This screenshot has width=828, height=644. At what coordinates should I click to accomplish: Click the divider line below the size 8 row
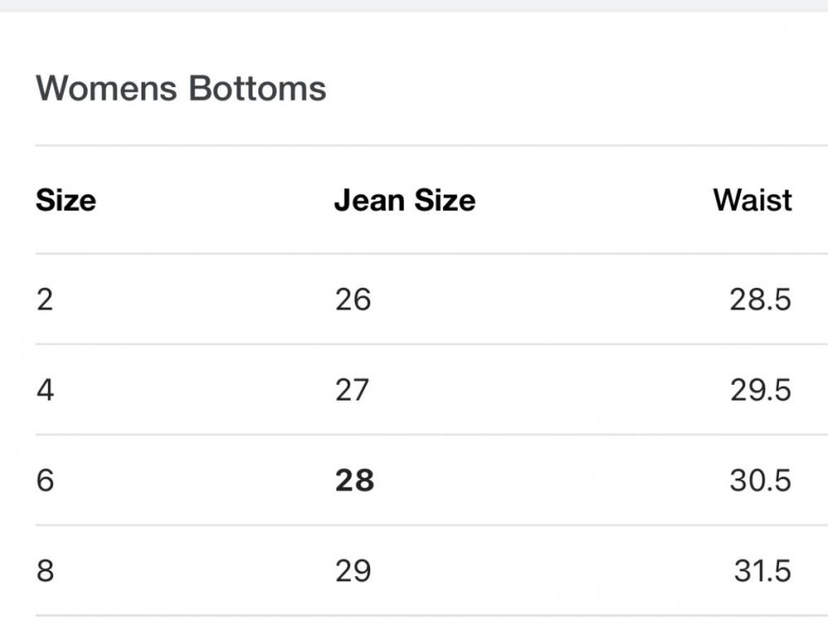431,616
